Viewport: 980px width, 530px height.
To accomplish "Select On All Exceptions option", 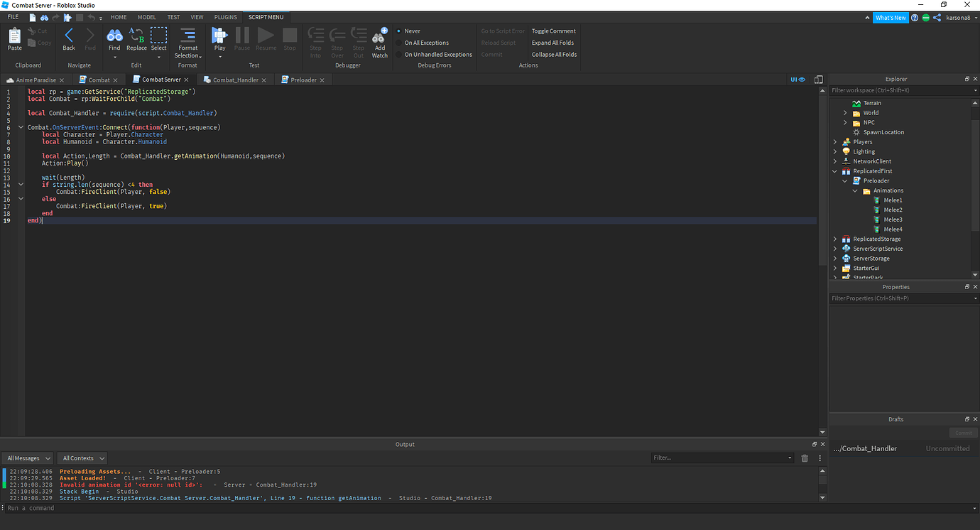I will (x=423, y=43).
